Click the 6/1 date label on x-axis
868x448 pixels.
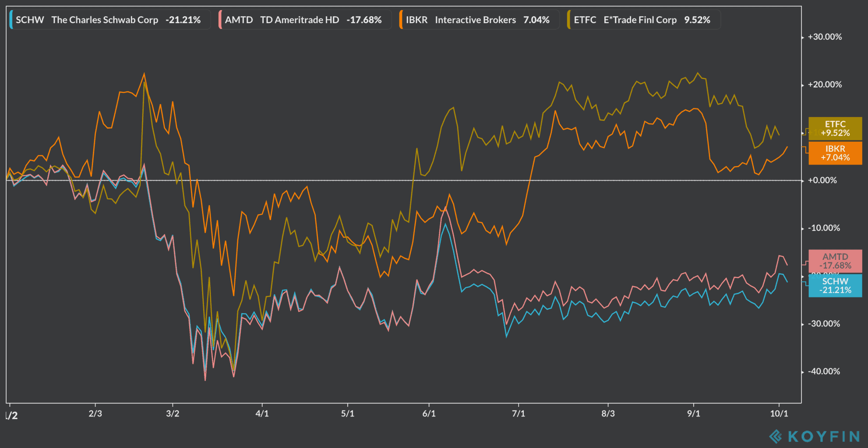(429, 413)
